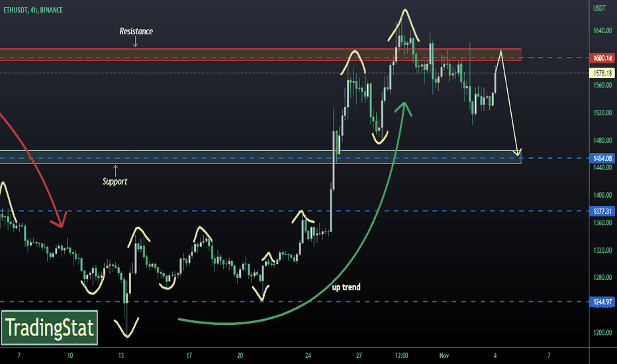Click the 1320.00 price axis value
The image size is (617, 364).
[x=602, y=250]
